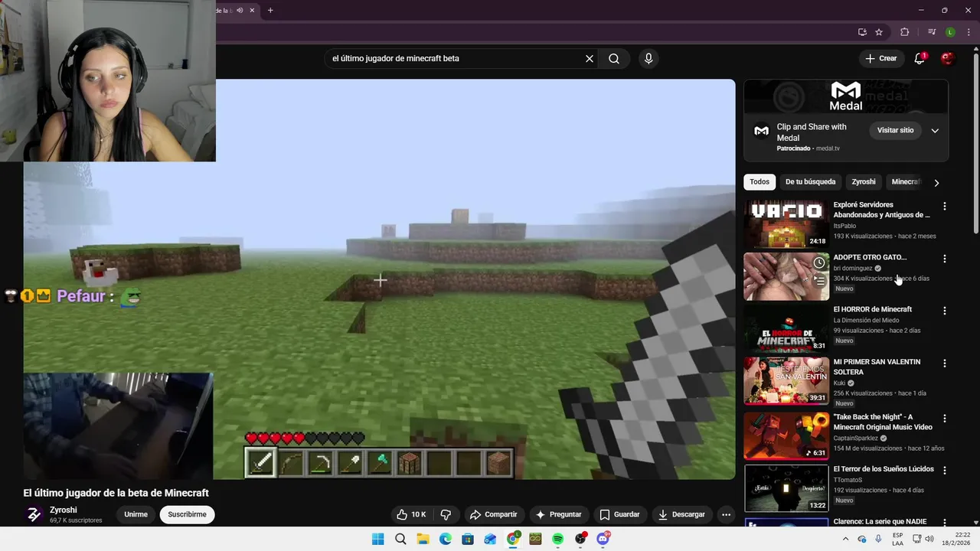Clear the YouTube search query with the X
Screen dimensions: 980x551
[x=590, y=58]
